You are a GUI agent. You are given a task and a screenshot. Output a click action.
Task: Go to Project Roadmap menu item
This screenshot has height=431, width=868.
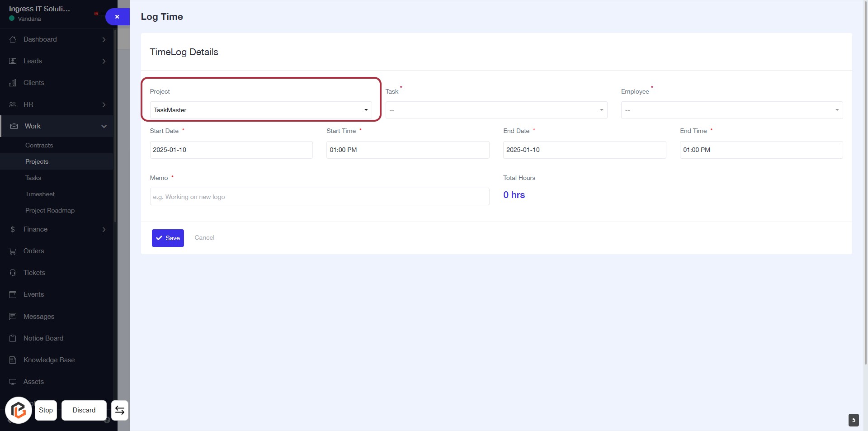point(50,210)
